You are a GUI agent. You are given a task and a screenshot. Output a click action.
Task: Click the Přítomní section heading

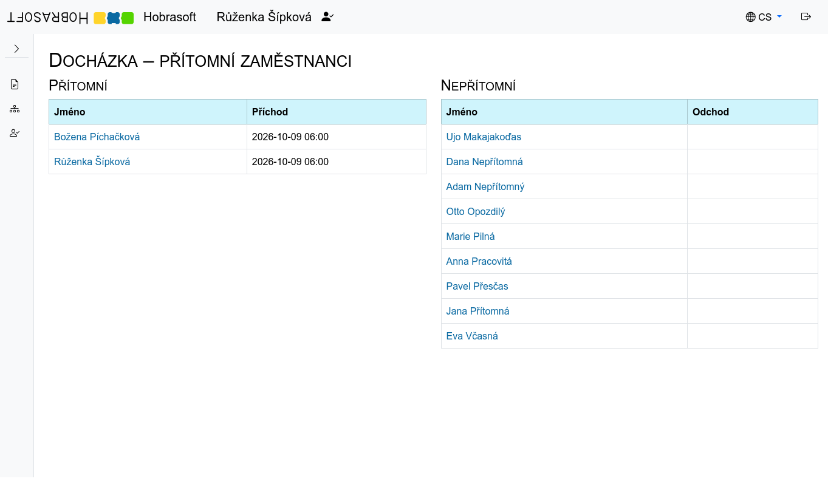tap(78, 86)
